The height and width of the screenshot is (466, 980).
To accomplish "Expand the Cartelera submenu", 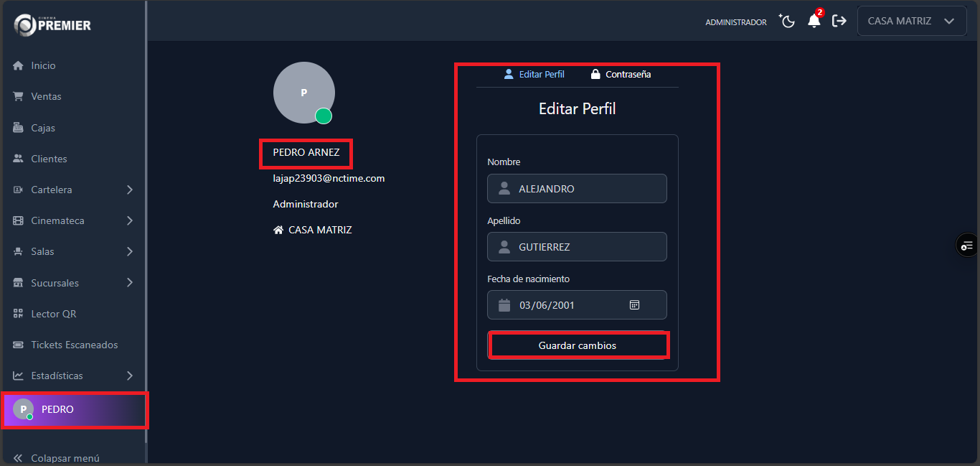I will click(129, 190).
